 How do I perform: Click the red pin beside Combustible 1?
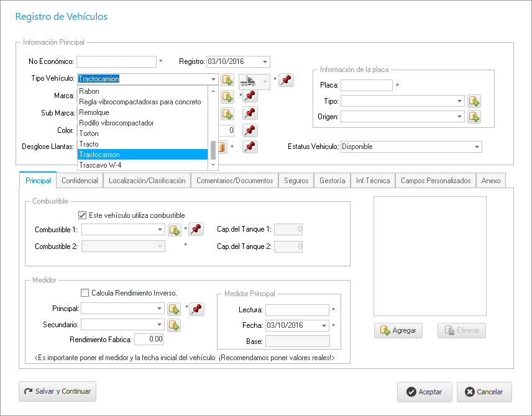[x=196, y=230]
